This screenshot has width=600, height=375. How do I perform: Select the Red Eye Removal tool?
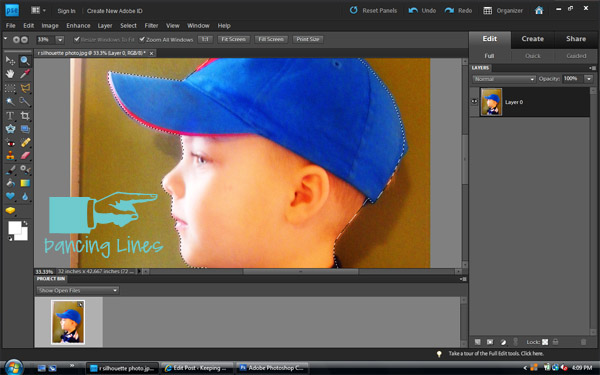pos(10,143)
